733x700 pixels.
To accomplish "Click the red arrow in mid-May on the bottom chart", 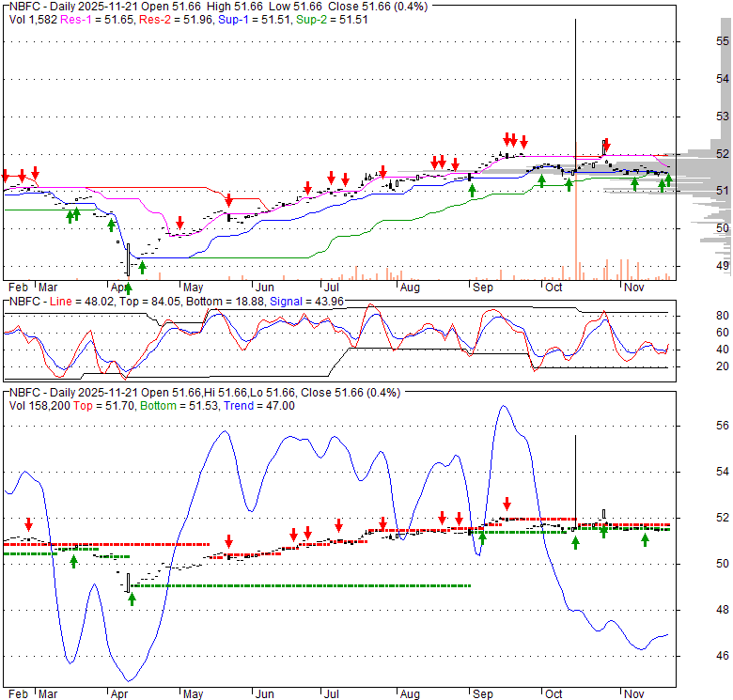I will point(228,541).
